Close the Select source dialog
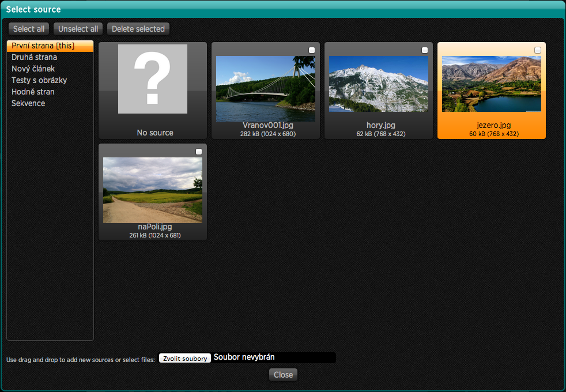The image size is (566, 392). (x=283, y=375)
